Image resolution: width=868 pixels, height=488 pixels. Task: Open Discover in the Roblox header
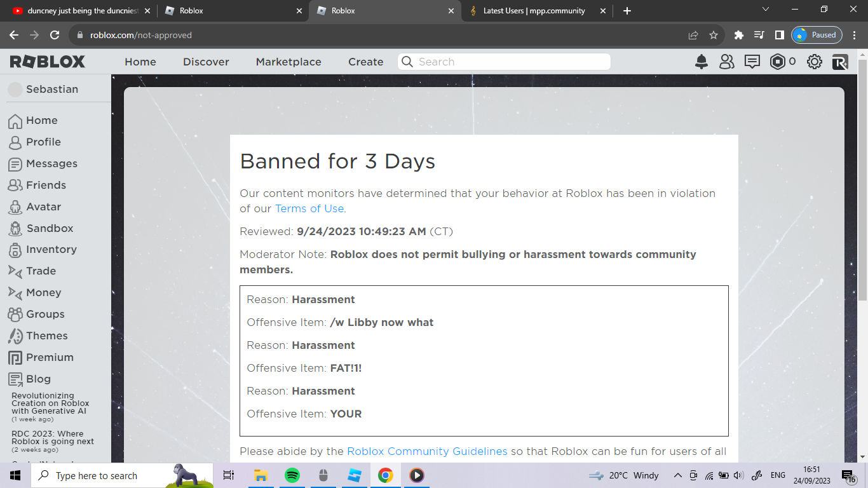point(206,62)
